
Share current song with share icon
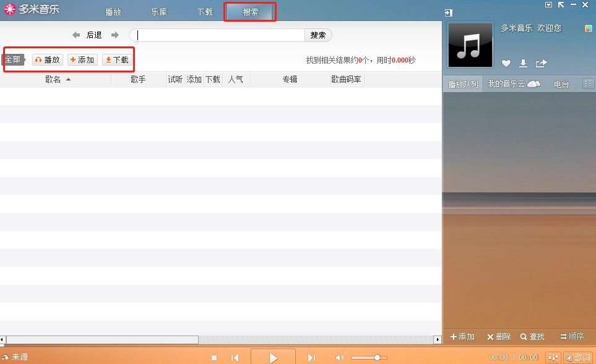tap(541, 63)
